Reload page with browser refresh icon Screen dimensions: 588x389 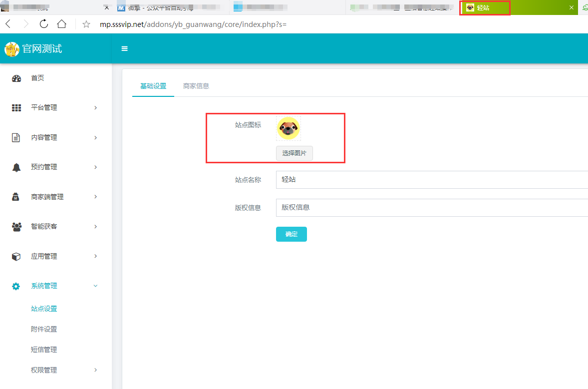(44, 24)
